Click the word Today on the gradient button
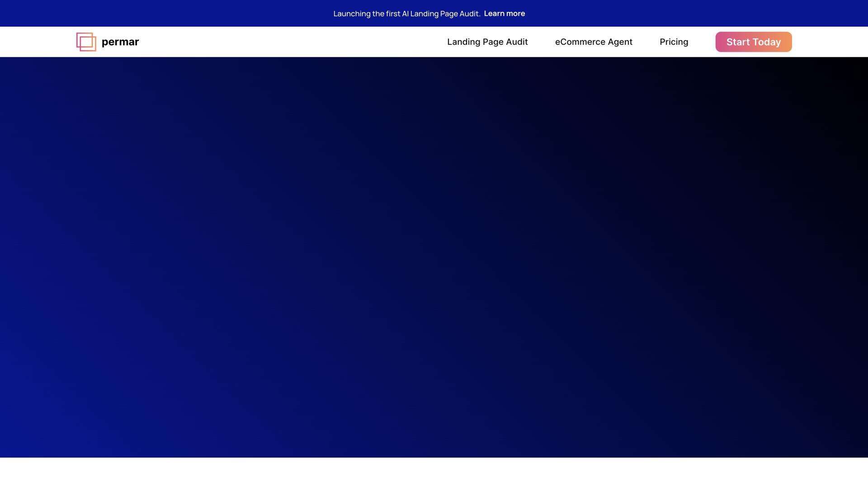 [767, 42]
